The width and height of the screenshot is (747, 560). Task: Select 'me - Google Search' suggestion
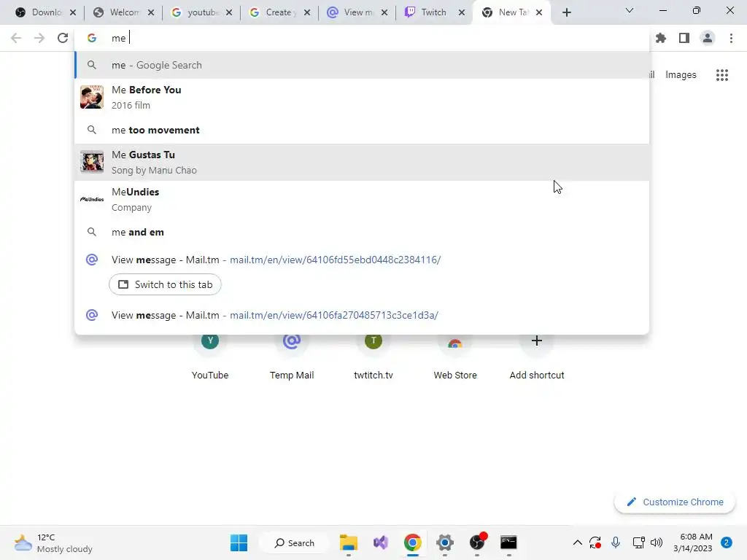coord(362,65)
